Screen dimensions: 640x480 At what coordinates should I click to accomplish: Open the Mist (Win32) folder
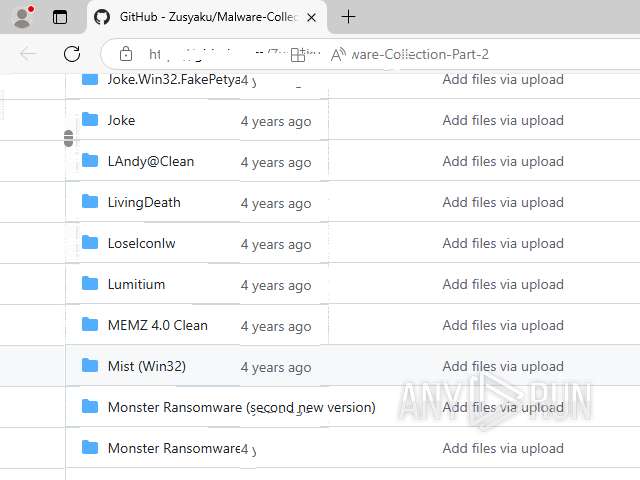click(x=147, y=366)
